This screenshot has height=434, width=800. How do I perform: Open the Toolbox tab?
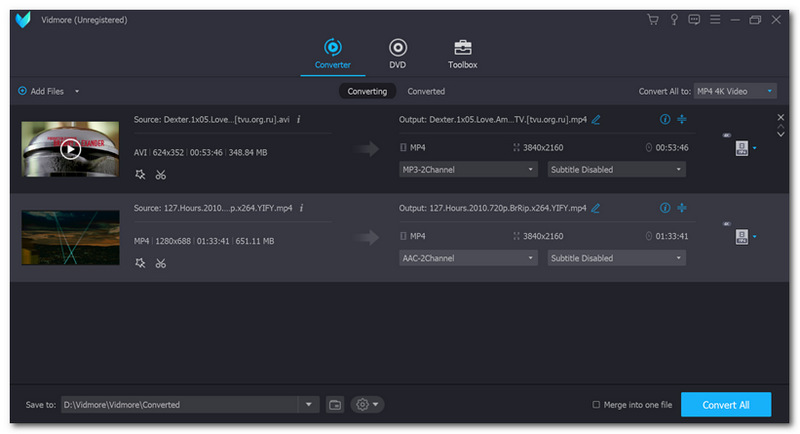click(x=462, y=53)
